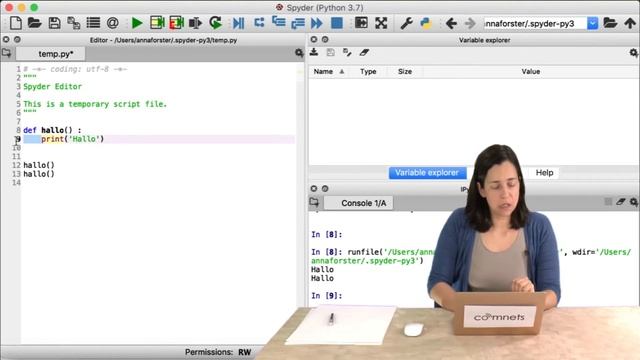Remove all variables eraser icon
Image resolution: width=640 pixels, height=360 pixels.
[x=364, y=52]
